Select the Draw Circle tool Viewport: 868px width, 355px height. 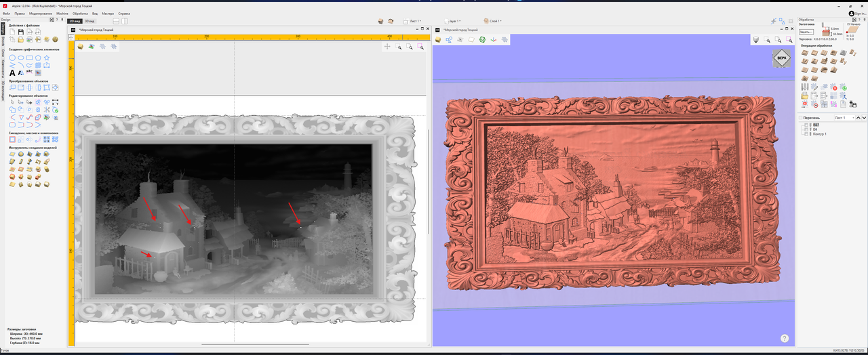[x=12, y=58]
